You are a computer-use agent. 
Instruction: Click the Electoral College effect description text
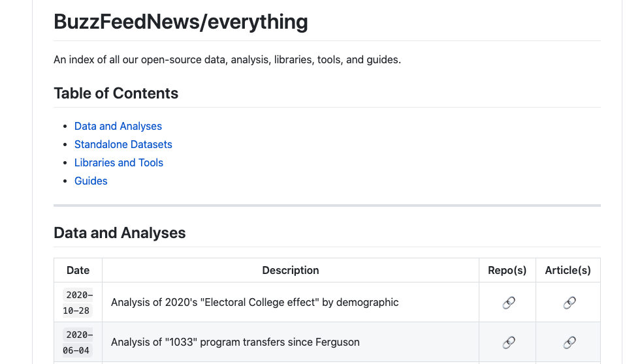click(254, 303)
